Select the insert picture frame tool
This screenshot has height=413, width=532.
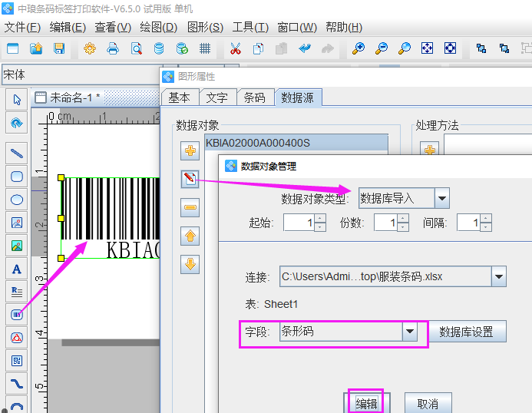click(17, 223)
